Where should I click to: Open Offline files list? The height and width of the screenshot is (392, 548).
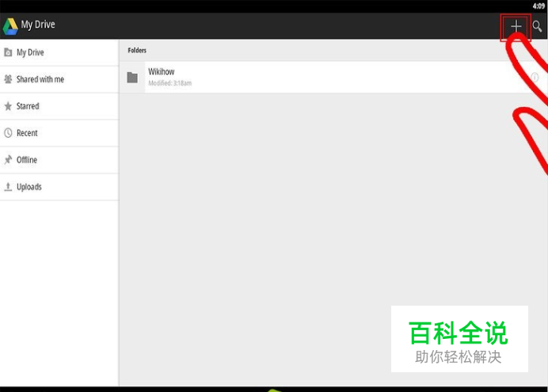click(59, 160)
